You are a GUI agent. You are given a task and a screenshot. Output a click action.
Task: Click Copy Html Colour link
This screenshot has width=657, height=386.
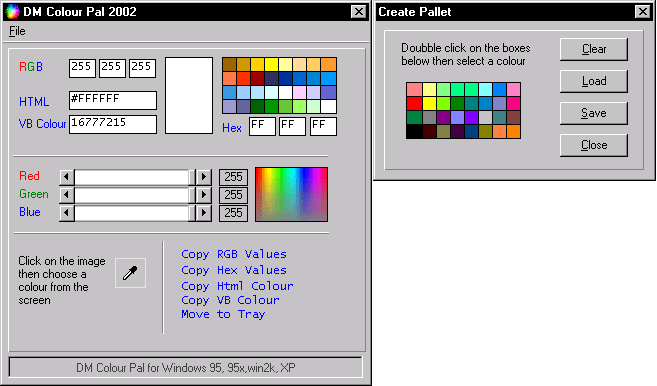[237, 286]
